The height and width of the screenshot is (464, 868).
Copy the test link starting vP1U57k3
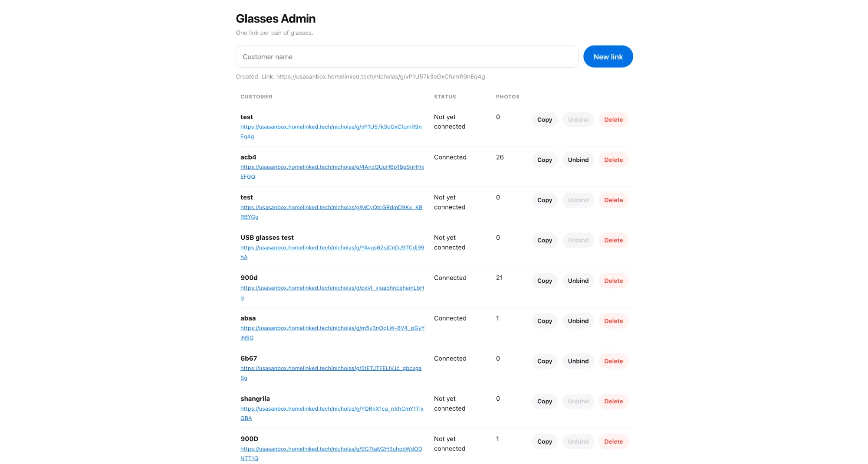pos(544,120)
